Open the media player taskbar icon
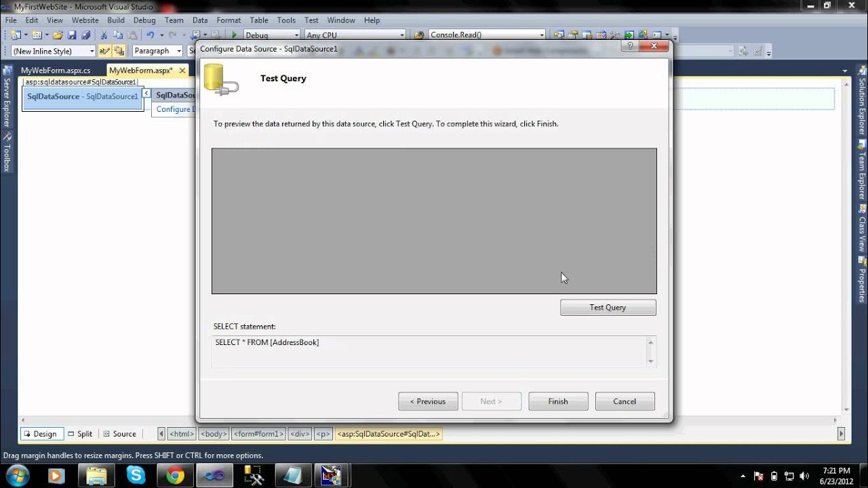 click(x=57, y=476)
